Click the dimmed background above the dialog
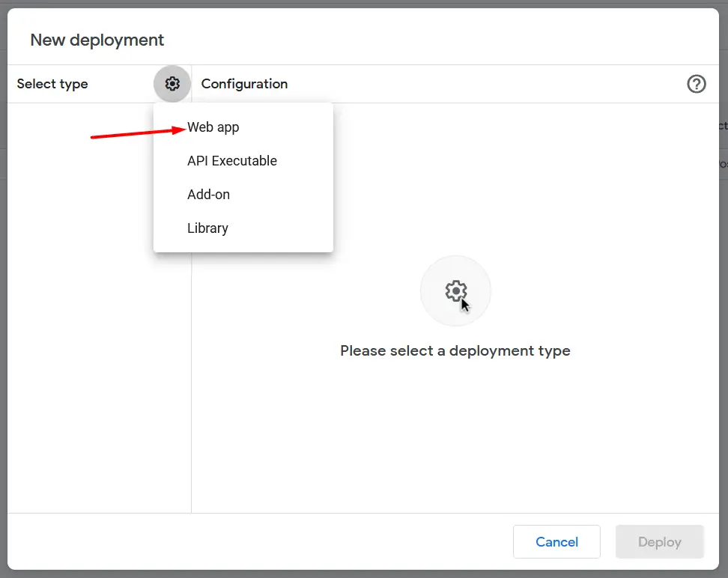This screenshot has width=728, height=578. pyautogui.click(x=364, y=4)
